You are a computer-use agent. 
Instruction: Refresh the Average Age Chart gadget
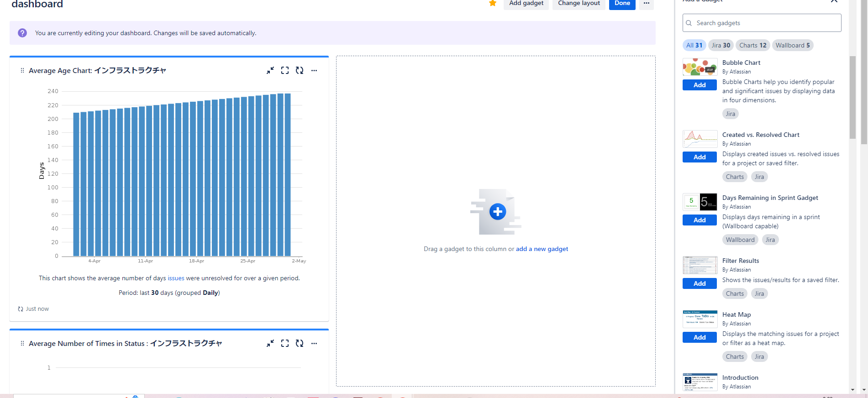click(x=300, y=70)
